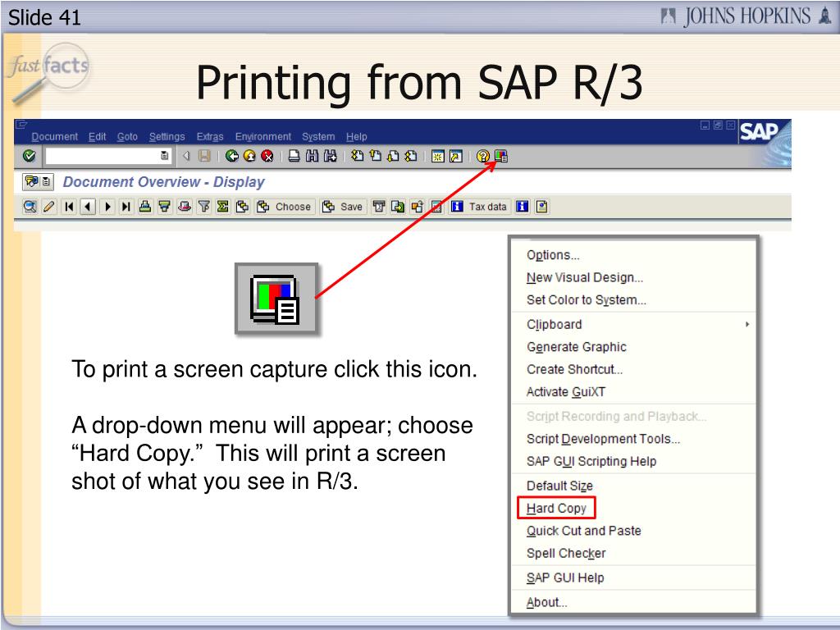Click the floppy disk Save icon
This screenshot has height=630, width=840.
(x=204, y=156)
